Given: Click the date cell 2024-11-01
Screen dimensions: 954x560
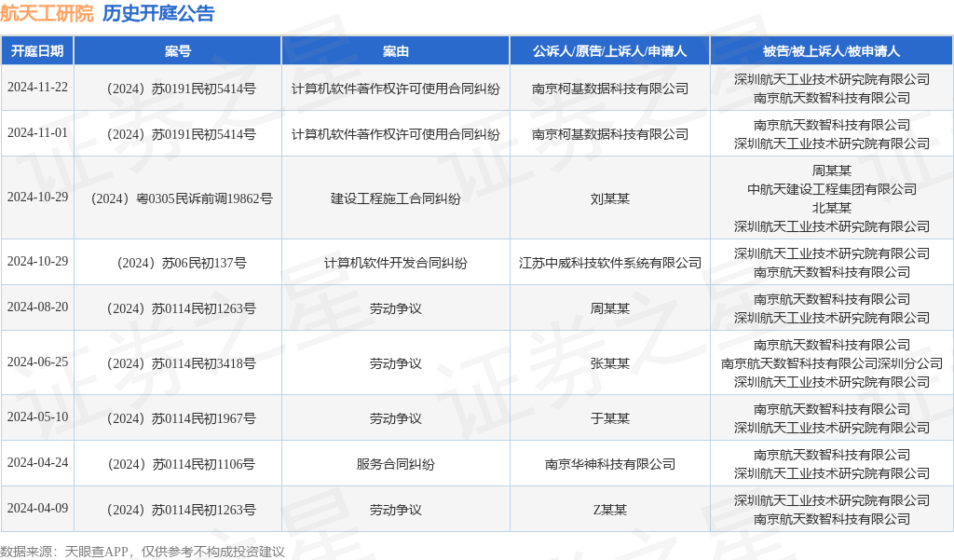Looking at the screenshot, I should click(37, 132).
